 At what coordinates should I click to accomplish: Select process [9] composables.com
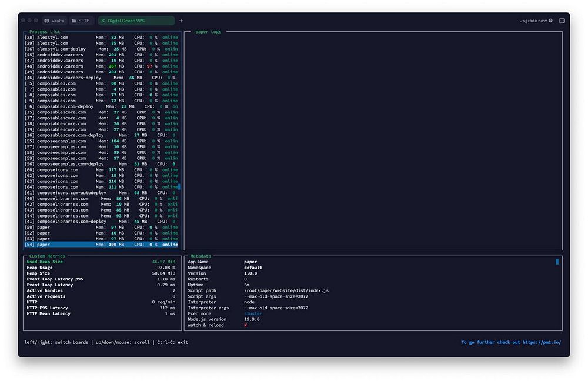pyautogui.click(x=101, y=101)
